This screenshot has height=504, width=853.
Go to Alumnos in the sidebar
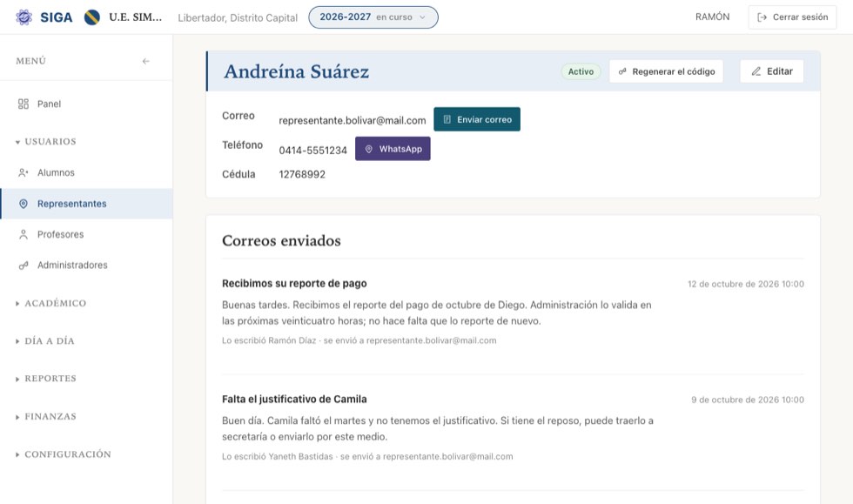pos(86,172)
